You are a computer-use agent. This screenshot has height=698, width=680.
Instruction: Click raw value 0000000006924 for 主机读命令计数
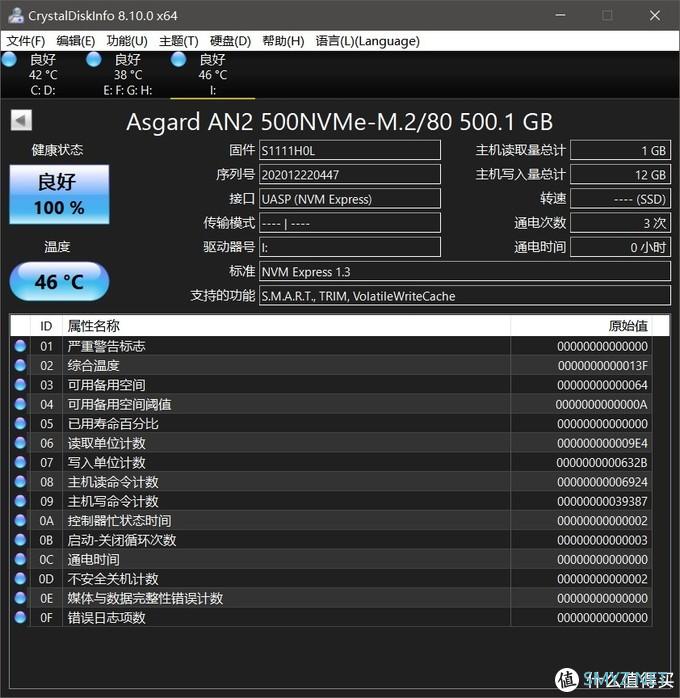coord(603,482)
